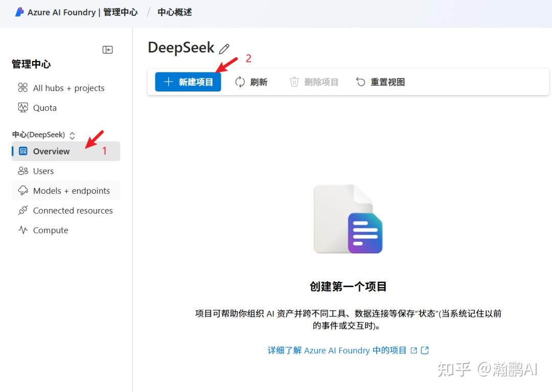552x392 pixels.
Task: Click the pencil icon to rename DeepSeek
Action: coord(224,48)
